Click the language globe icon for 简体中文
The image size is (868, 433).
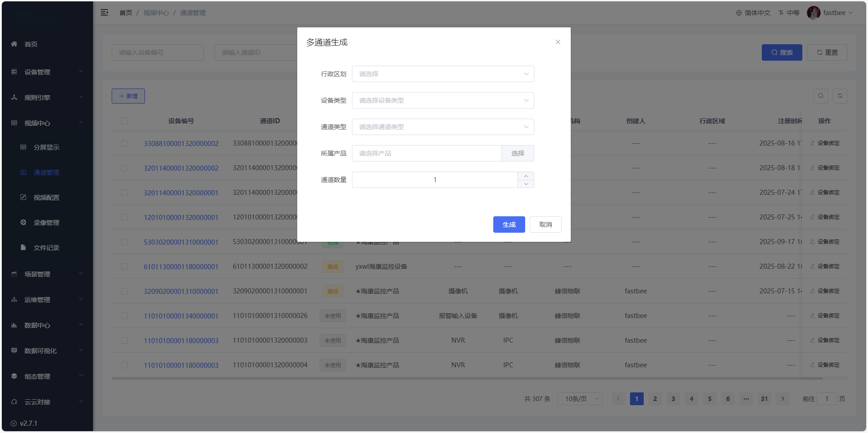point(739,13)
